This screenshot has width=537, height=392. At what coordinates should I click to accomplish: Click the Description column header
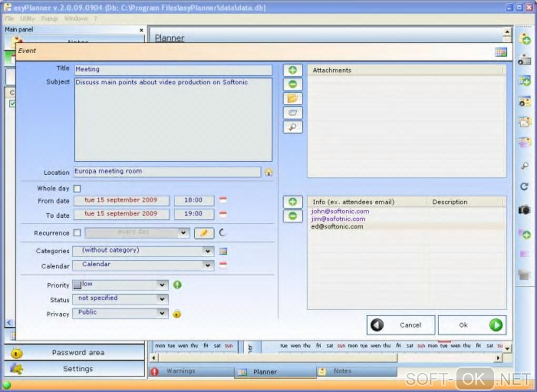[466, 202]
